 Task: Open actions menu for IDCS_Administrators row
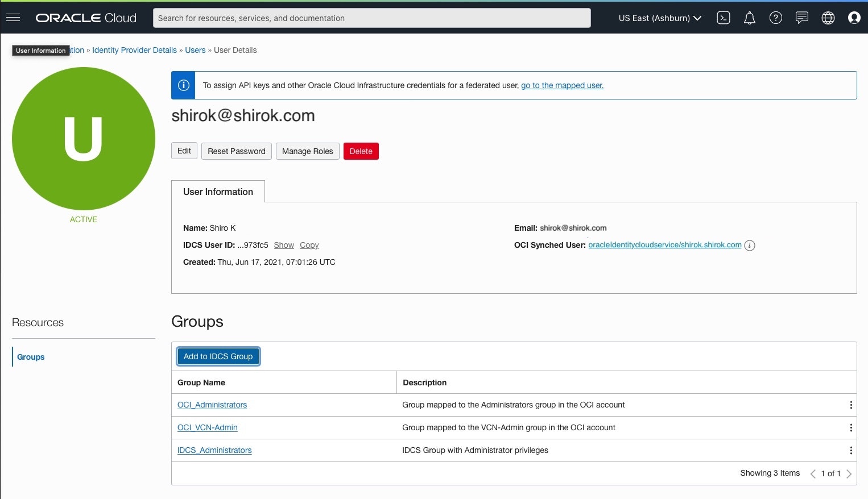(851, 451)
